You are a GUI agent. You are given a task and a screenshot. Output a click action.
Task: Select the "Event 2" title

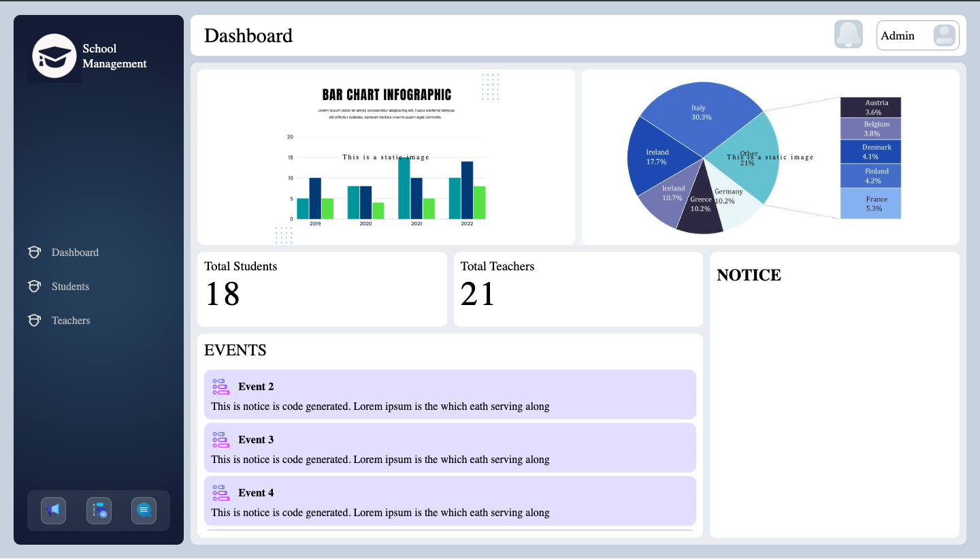(x=256, y=387)
